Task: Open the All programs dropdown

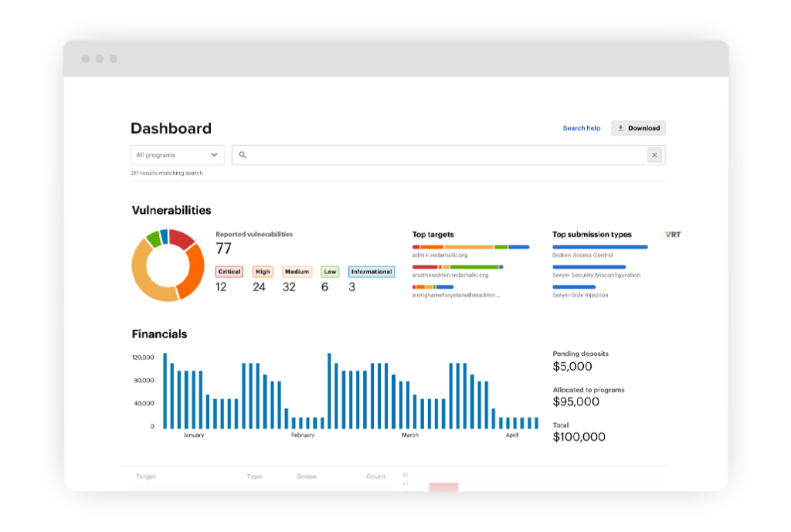Action: coord(177,155)
